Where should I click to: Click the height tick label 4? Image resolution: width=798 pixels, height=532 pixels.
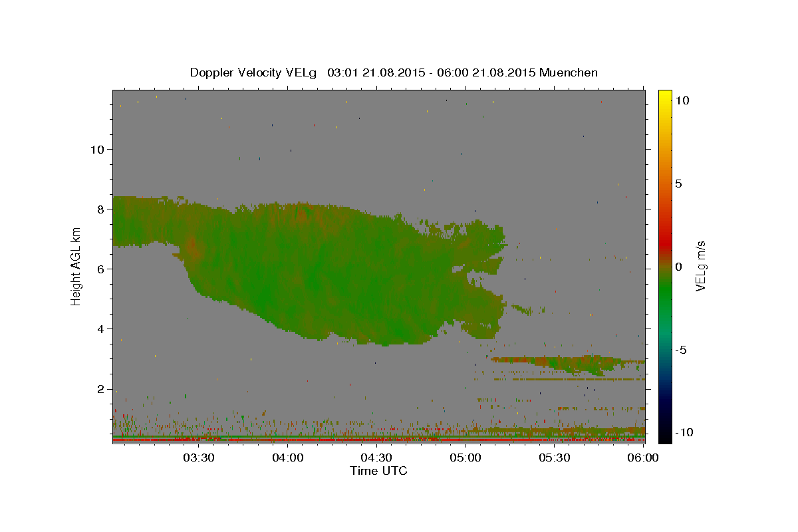click(x=101, y=329)
